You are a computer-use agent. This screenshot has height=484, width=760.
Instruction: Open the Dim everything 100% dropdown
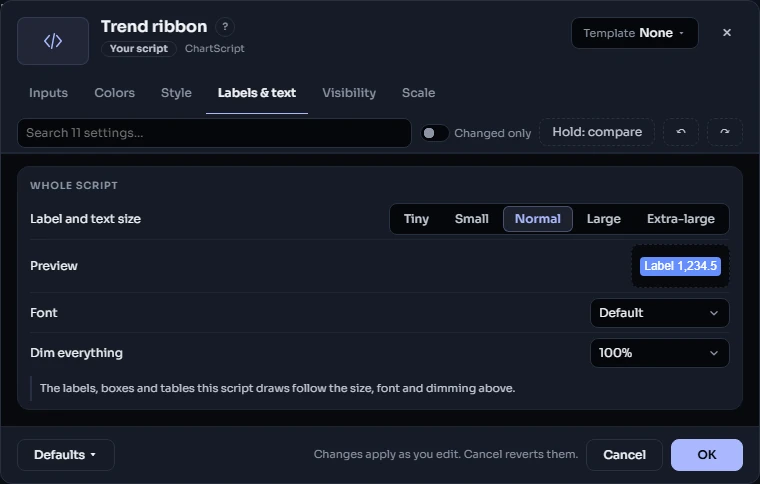point(659,353)
